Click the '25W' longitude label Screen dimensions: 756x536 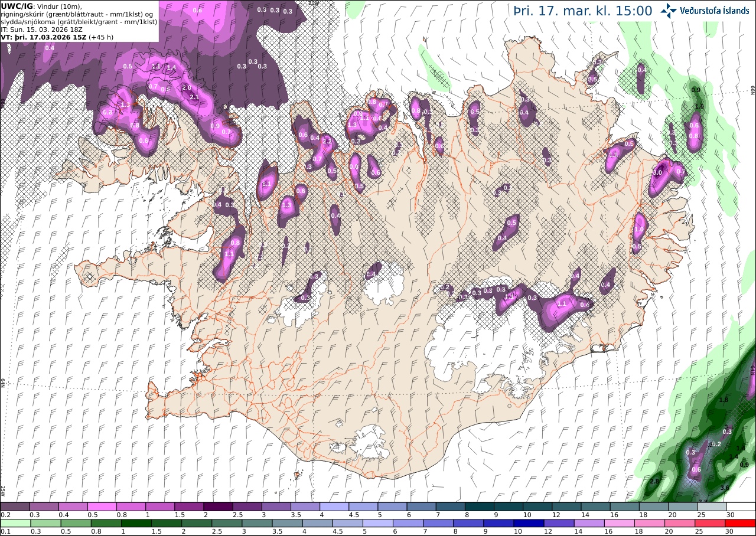3,491
